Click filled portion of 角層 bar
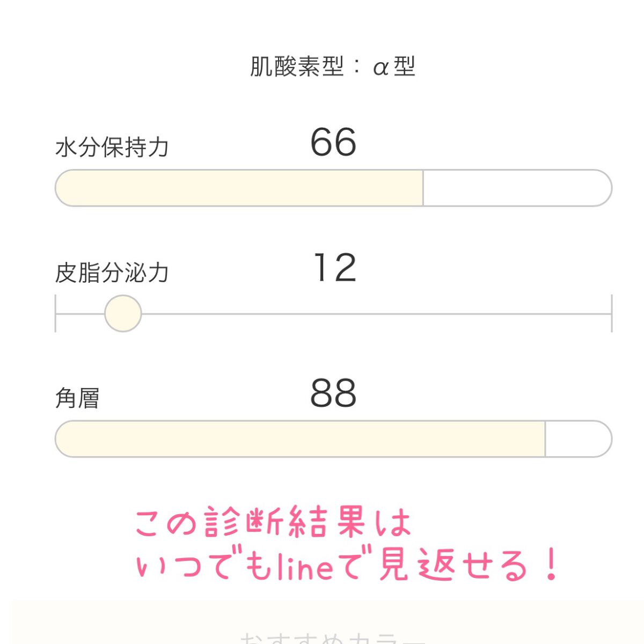644x644 pixels. (x=299, y=439)
